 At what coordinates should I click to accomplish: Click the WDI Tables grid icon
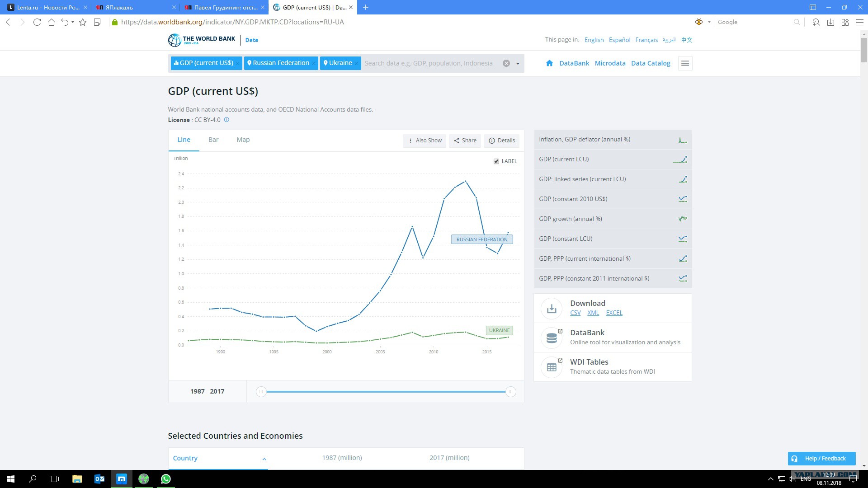(552, 367)
